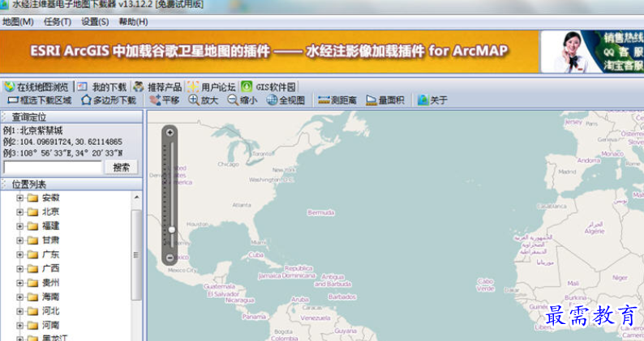Open the 推荐产品 tab
644x341 pixels.
point(157,87)
